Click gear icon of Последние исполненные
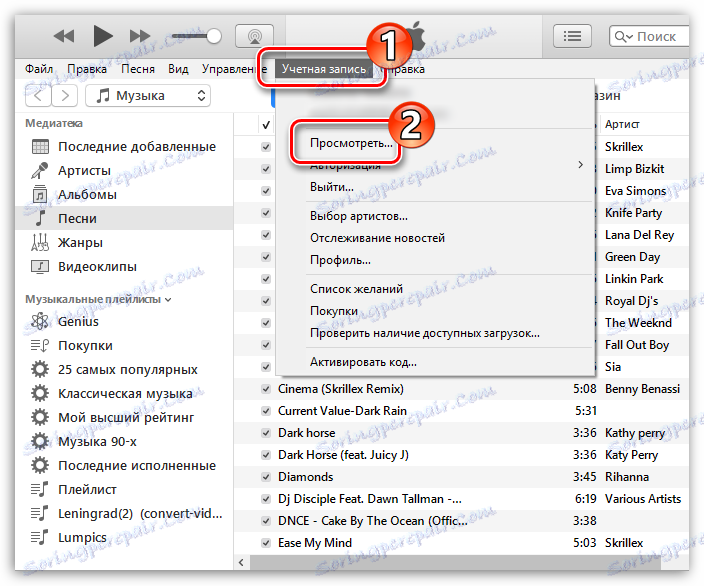Screen dimensions: 704x586 (x=40, y=465)
